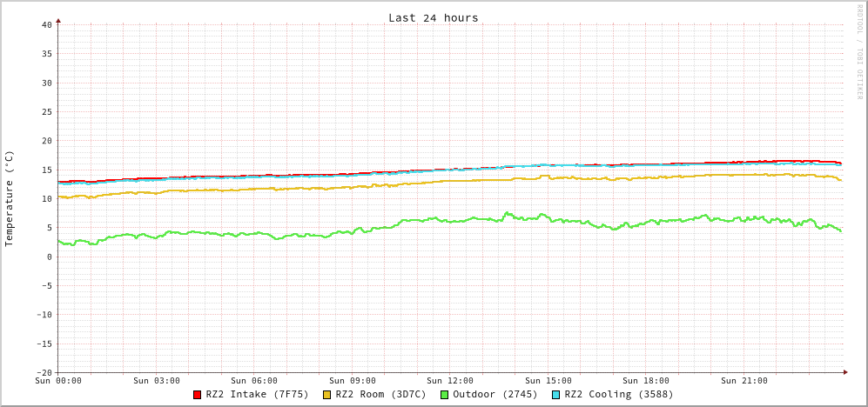Click the Sun 06:00 time axis label
Screen dimensions: 868x407
coord(254,381)
